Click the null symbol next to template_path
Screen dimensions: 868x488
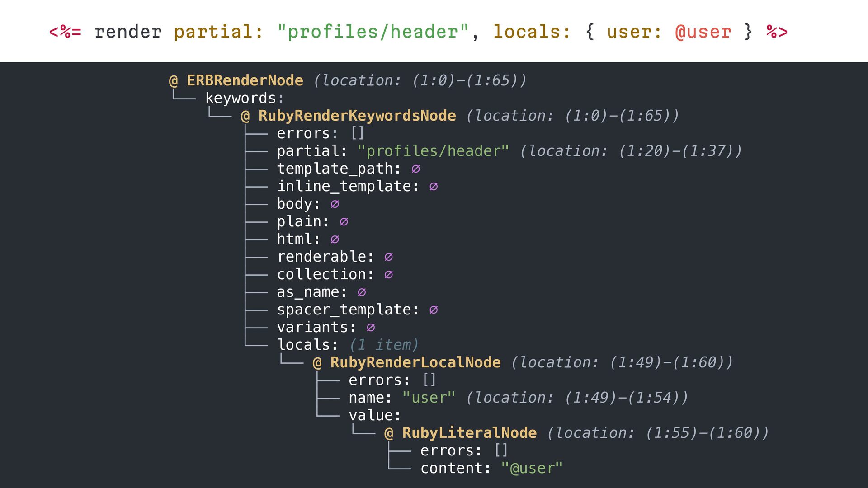coord(415,169)
